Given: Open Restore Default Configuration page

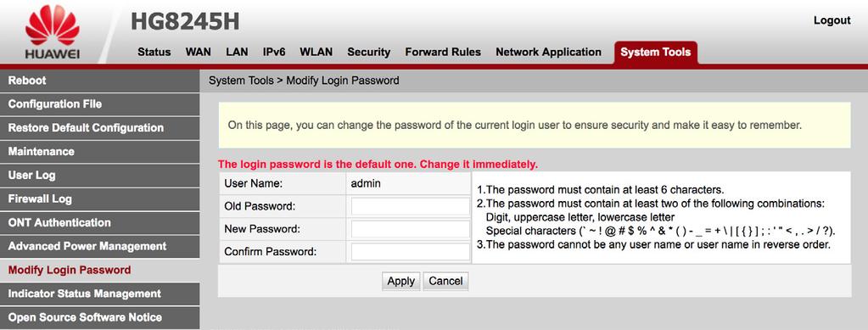Looking at the screenshot, I should coord(99,128).
